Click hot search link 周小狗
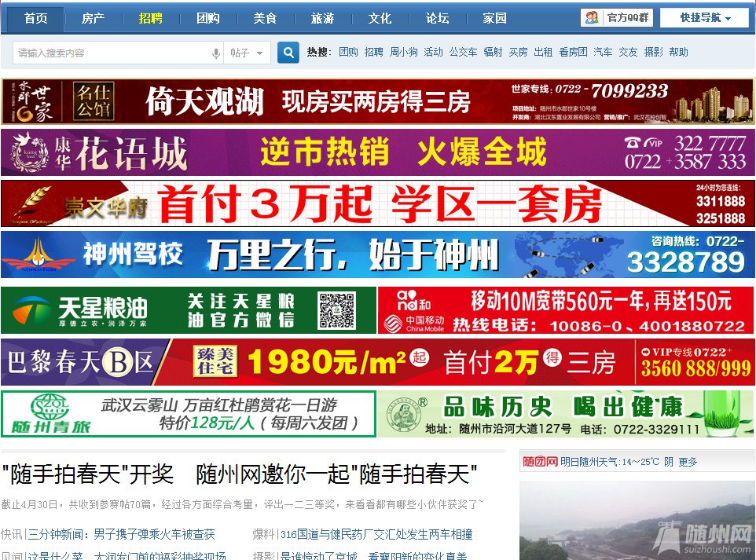 click(x=404, y=52)
